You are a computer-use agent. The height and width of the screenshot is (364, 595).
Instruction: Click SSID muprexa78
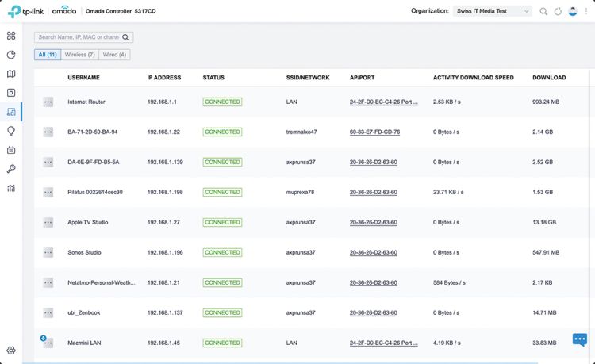coord(300,192)
